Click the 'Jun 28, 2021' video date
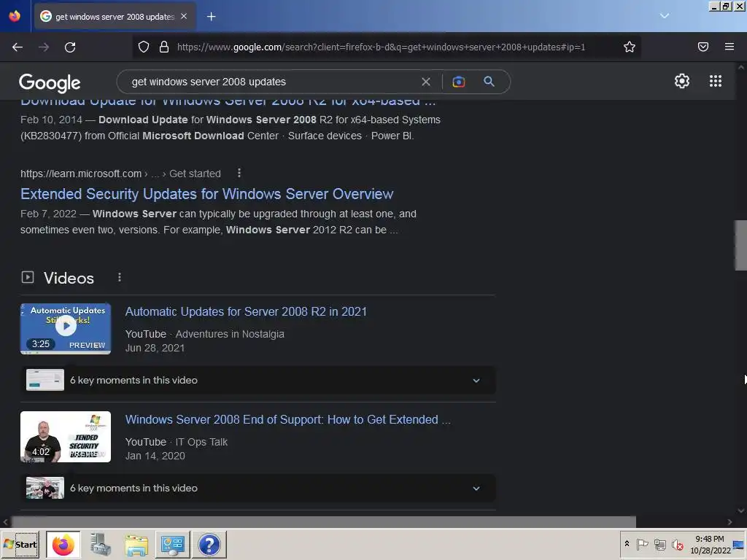 [x=155, y=348]
